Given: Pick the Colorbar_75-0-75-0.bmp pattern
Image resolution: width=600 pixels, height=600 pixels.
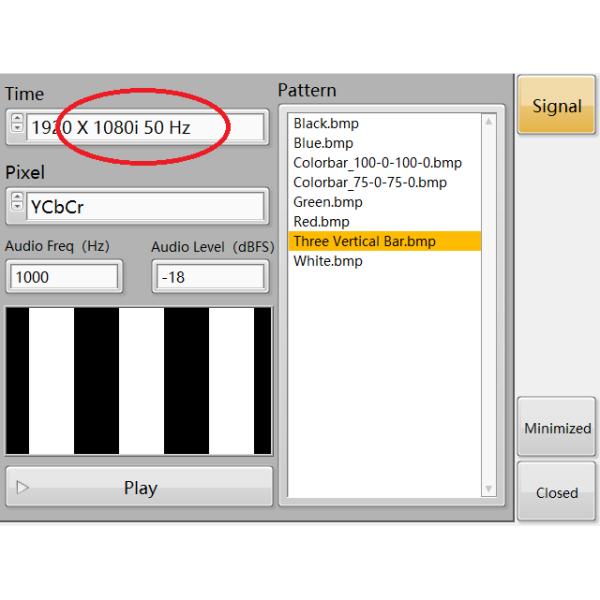Looking at the screenshot, I should point(369,182).
